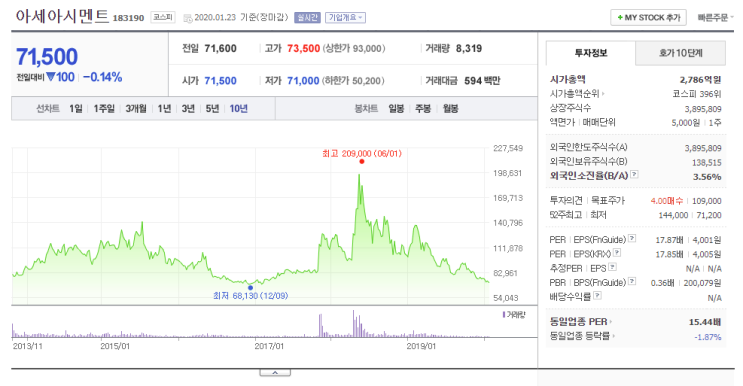743x386 pixels.
Task: Open help icon beside 추정PER EPS
Action: tap(612, 267)
